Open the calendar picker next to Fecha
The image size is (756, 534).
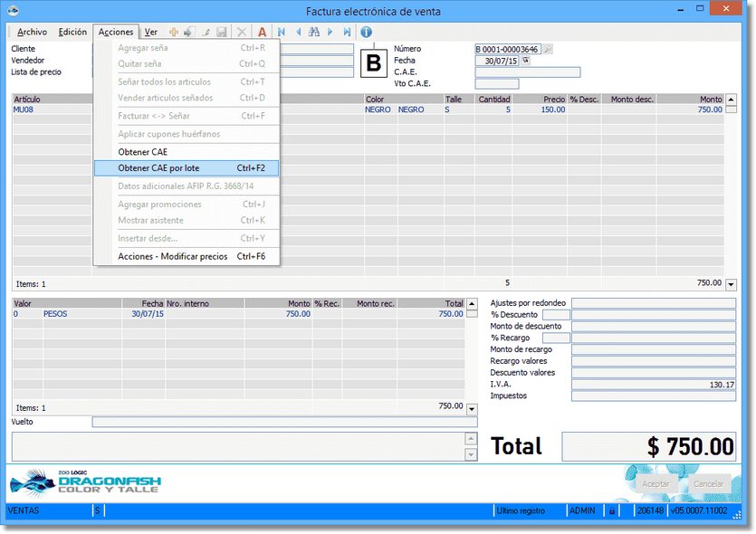(x=526, y=61)
